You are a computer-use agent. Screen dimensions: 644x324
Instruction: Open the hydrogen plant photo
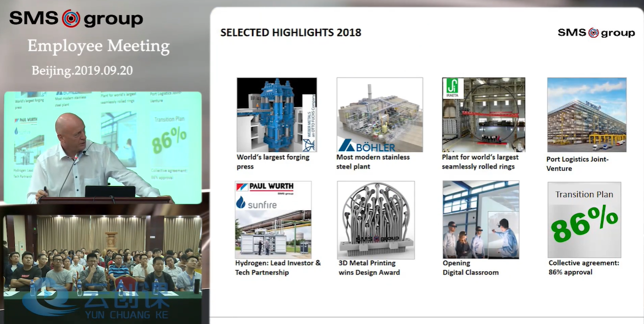[x=273, y=220]
